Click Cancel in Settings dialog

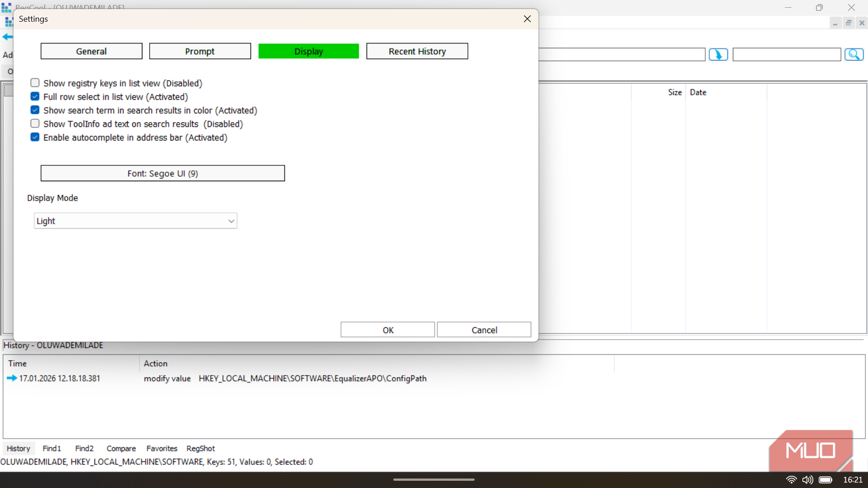coord(484,330)
